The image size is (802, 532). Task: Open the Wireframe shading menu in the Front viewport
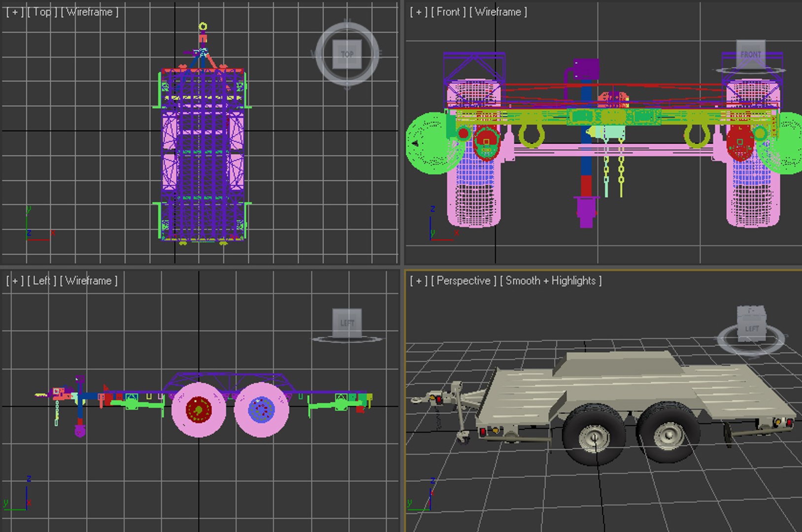pos(499,12)
